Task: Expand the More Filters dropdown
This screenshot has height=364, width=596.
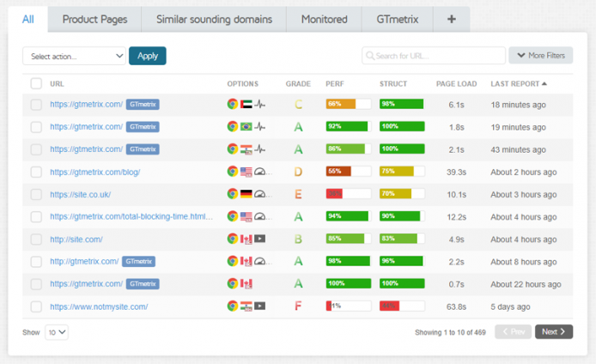Action: coord(541,56)
